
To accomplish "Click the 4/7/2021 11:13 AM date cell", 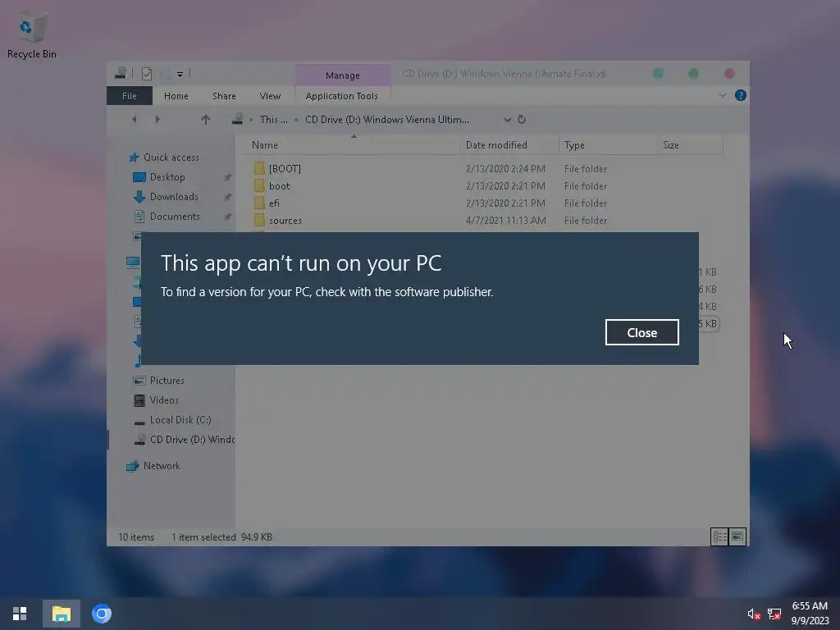I will [x=505, y=220].
